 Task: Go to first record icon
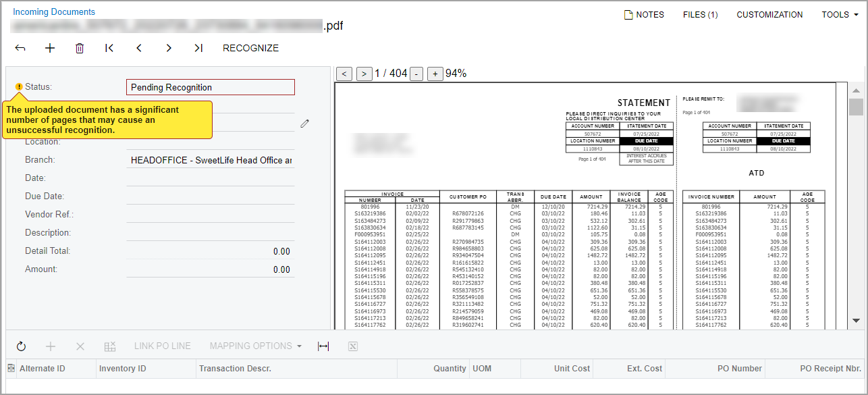109,48
